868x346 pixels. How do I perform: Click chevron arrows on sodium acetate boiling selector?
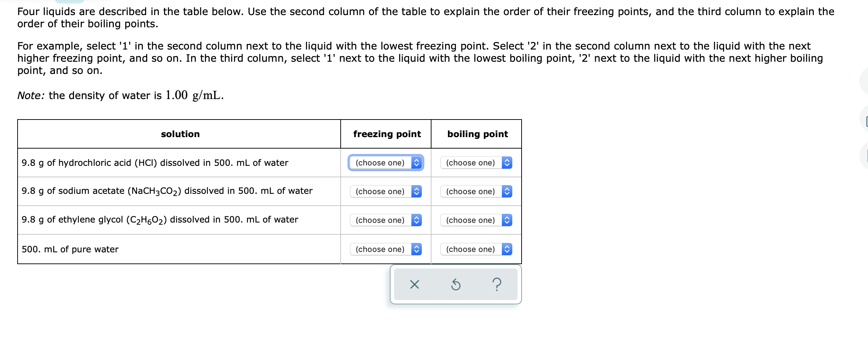tap(506, 191)
